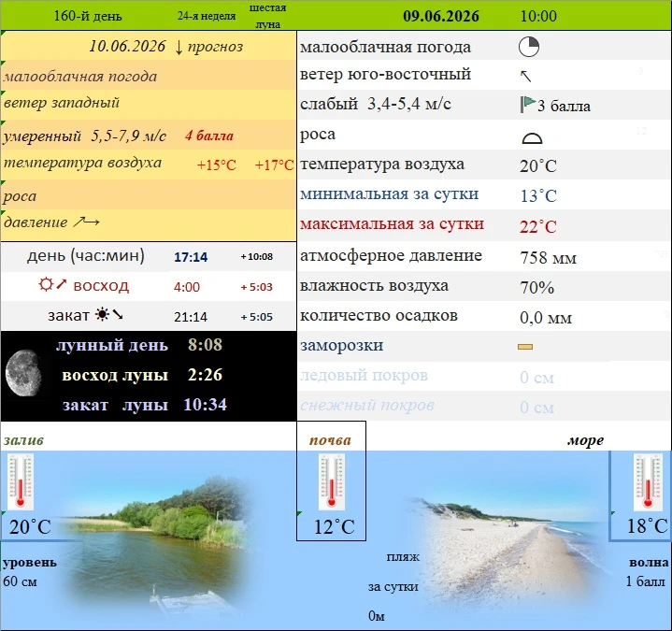Click the sunrise sun icon
The image size is (672, 631).
[46, 284]
